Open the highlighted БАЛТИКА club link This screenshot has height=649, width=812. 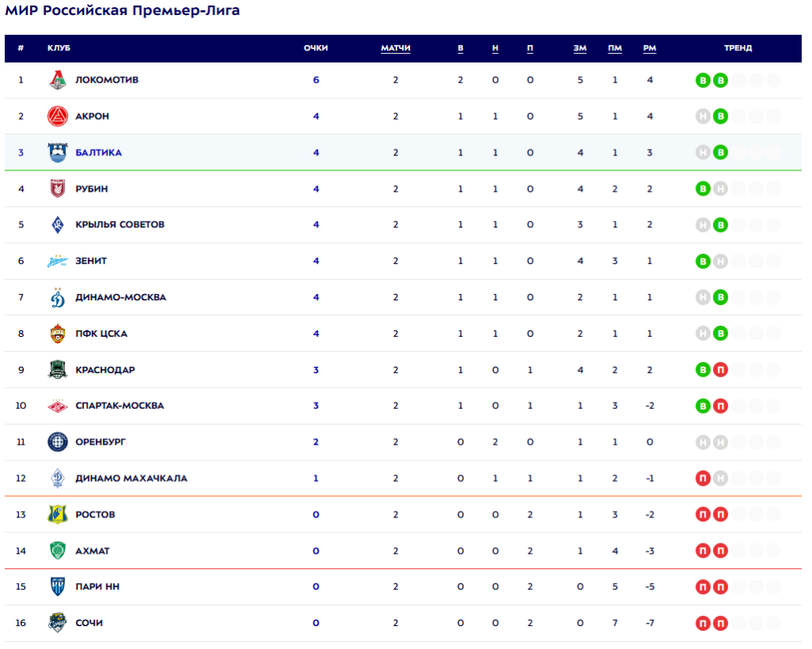(x=98, y=153)
